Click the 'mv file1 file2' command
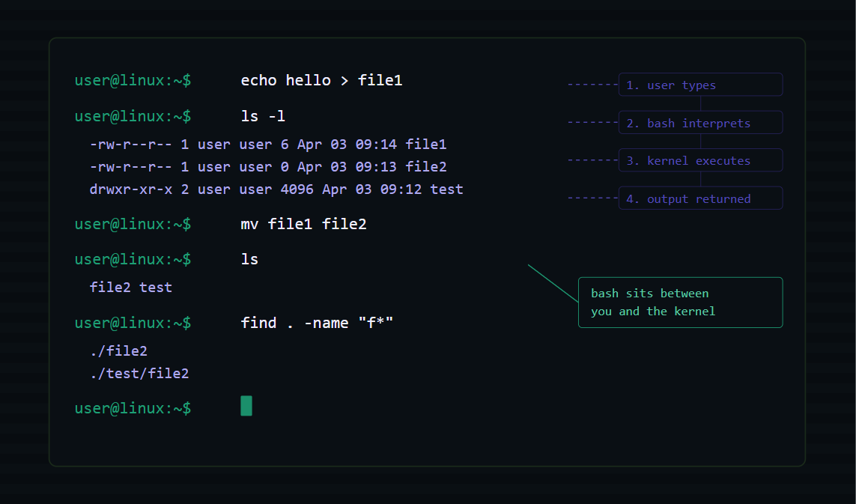Viewport: 856px width, 504px height. click(303, 224)
